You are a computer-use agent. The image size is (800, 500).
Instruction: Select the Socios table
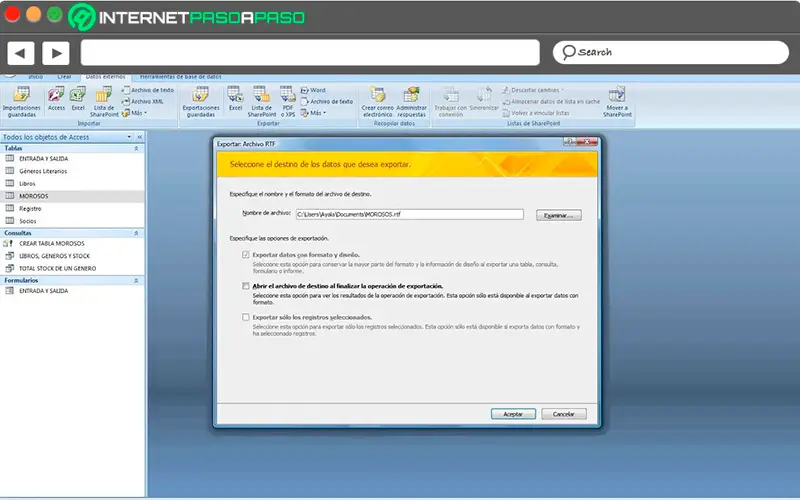72,221
